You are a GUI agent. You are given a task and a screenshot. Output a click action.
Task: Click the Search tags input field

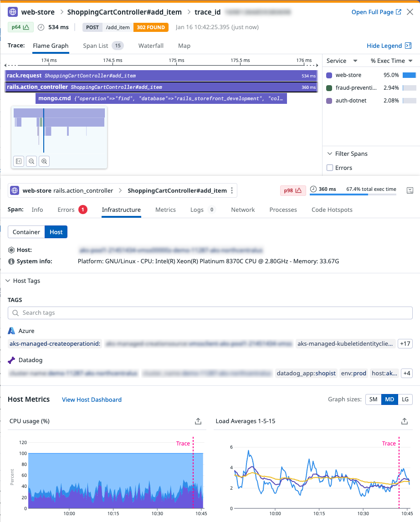pos(210,313)
